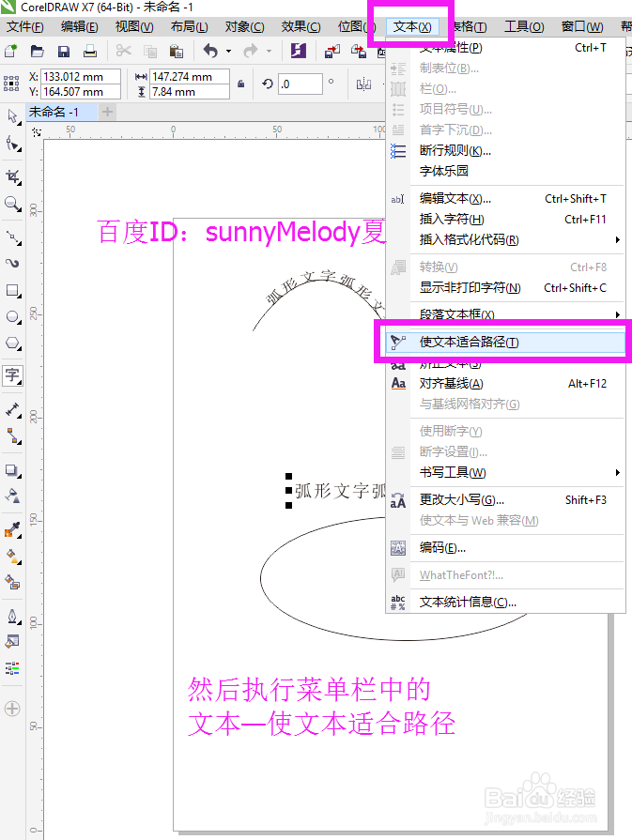The width and height of the screenshot is (632, 840).
Task: Switch to the 未命名 -1 document tab
Action: (61, 112)
